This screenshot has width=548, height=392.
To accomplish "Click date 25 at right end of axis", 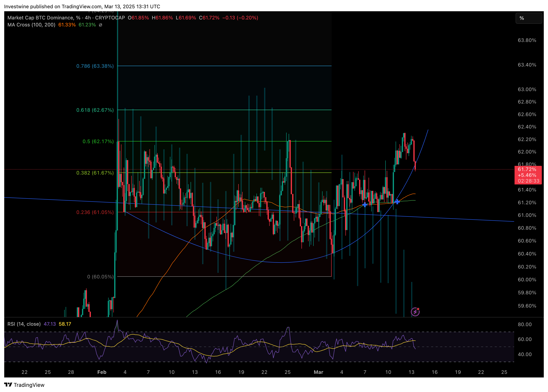I will [504, 372].
